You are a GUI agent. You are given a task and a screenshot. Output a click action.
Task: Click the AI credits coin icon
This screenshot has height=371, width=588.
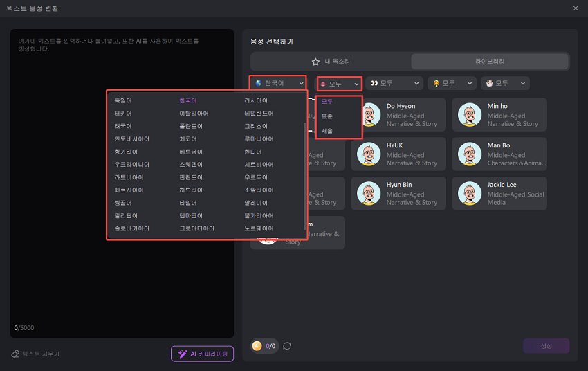point(257,346)
